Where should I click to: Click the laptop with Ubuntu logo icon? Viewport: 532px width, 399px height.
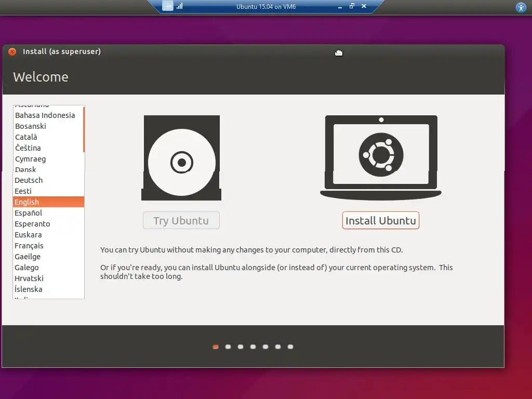pos(381,158)
